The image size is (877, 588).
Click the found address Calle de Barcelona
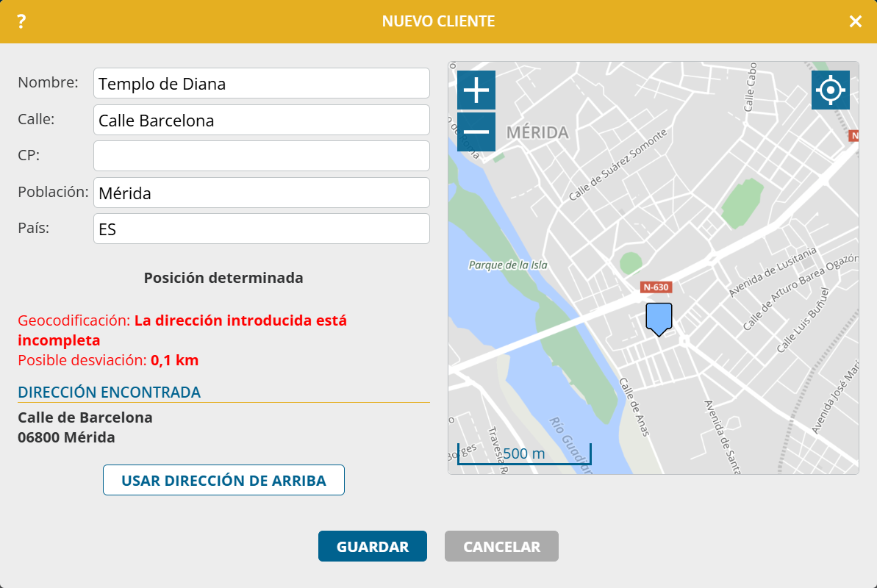[x=85, y=417]
